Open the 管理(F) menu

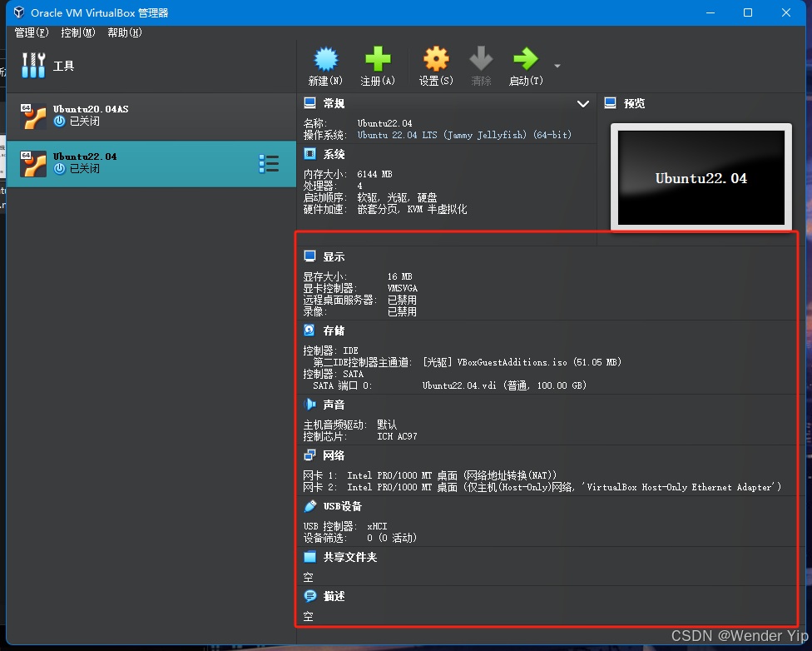coord(32,32)
